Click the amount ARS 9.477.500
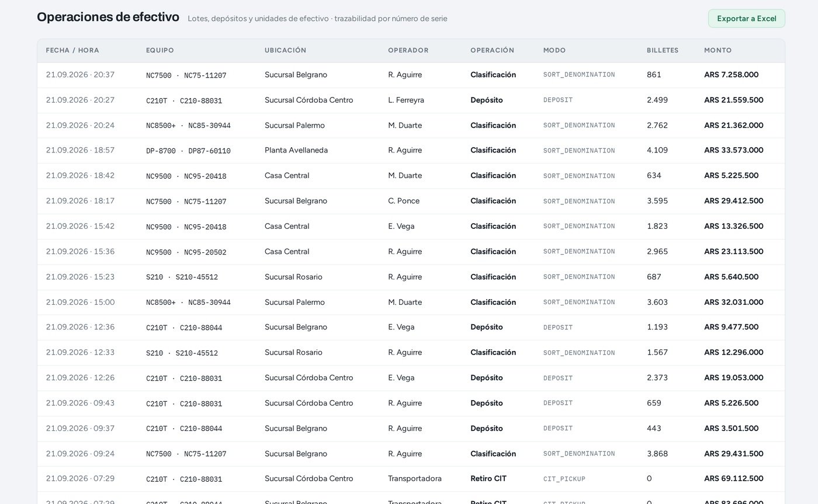The image size is (818, 504). tap(731, 327)
